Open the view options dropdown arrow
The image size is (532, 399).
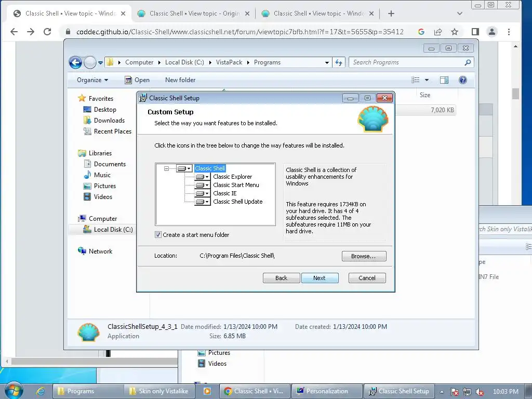(427, 80)
